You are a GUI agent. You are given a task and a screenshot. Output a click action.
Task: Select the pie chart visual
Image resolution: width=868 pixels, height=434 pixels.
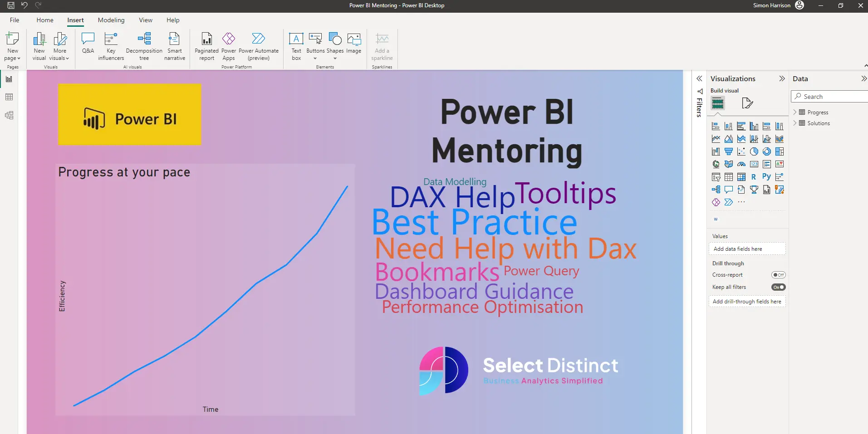(754, 151)
